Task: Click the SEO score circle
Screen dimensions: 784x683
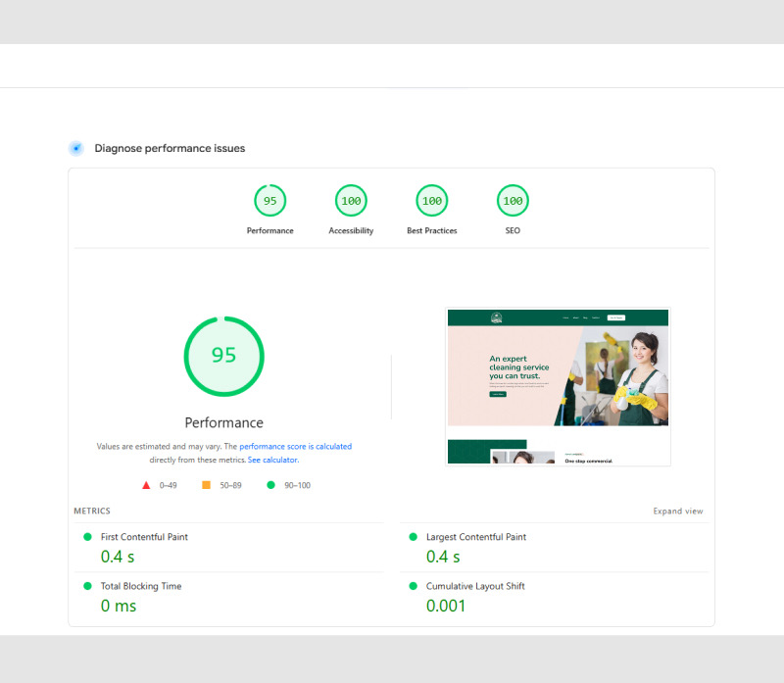Action: pyautogui.click(x=512, y=200)
